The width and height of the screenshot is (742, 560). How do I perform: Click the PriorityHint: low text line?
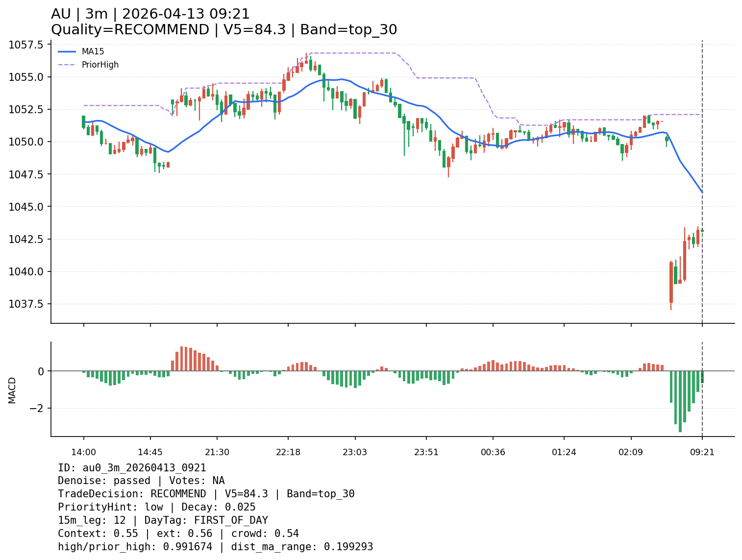pyautogui.click(x=156, y=507)
